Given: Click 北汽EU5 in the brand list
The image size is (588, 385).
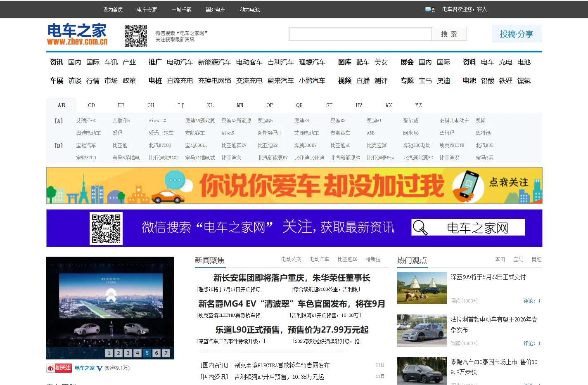Looking at the screenshot, I should click(484, 145).
